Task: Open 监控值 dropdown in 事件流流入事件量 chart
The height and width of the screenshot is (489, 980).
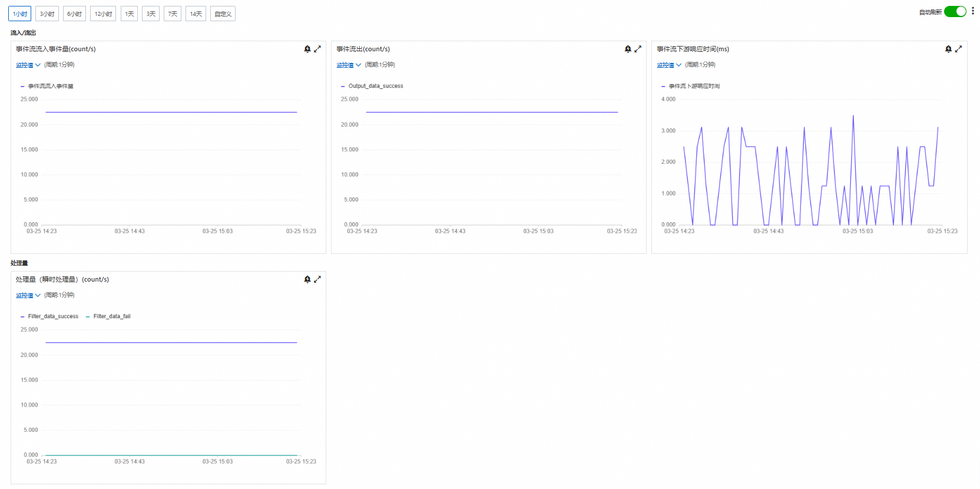Action: (x=28, y=65)
